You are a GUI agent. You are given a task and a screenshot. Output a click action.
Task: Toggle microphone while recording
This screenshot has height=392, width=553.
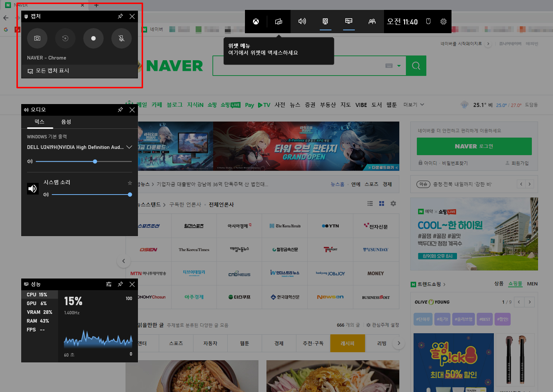[x=122, y=38]
